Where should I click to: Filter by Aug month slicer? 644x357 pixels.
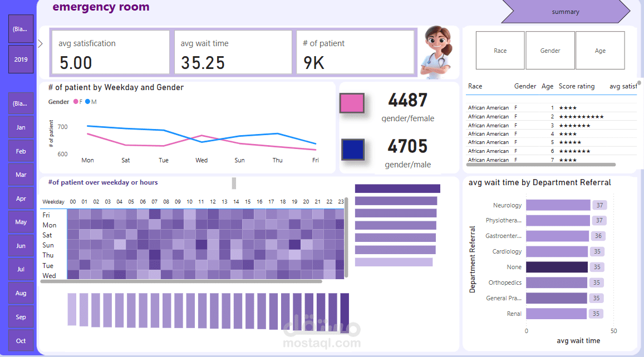coord(21,293)
